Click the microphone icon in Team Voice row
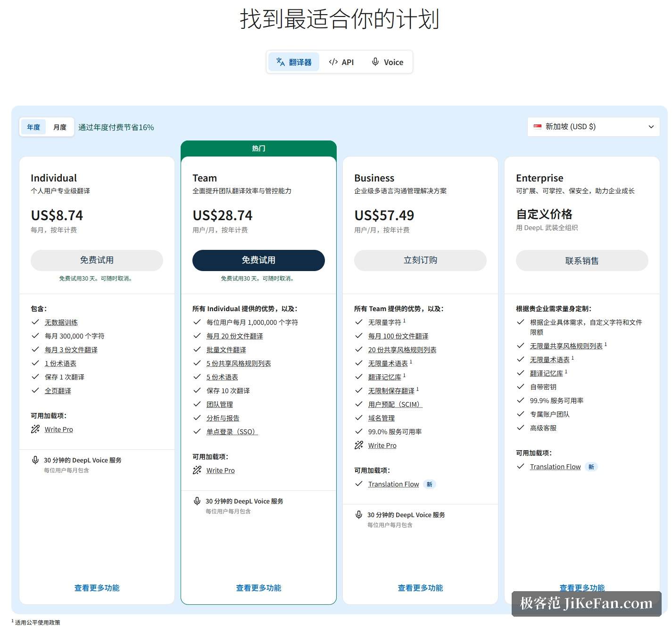This screenshot has width=672, height=627. 197,501
